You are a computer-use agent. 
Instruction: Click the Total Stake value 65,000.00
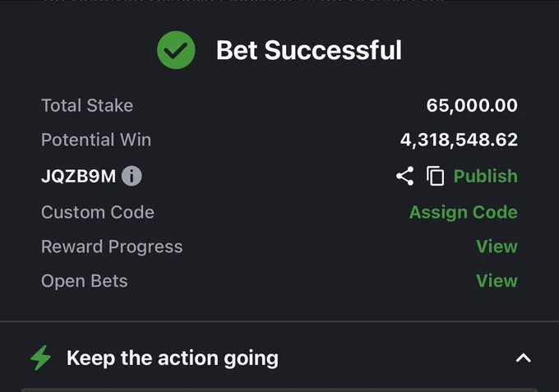click(x=472, y=105)
